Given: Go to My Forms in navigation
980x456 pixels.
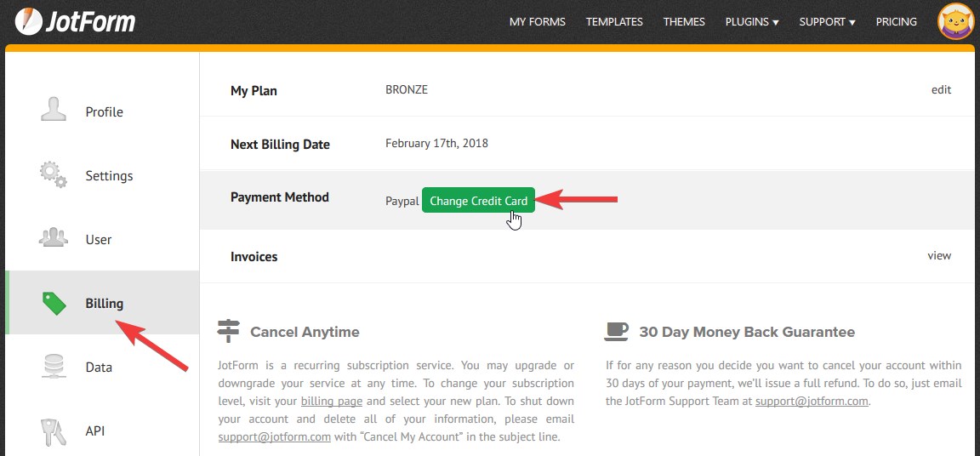Looking at the screenshot, I should 537,21.
